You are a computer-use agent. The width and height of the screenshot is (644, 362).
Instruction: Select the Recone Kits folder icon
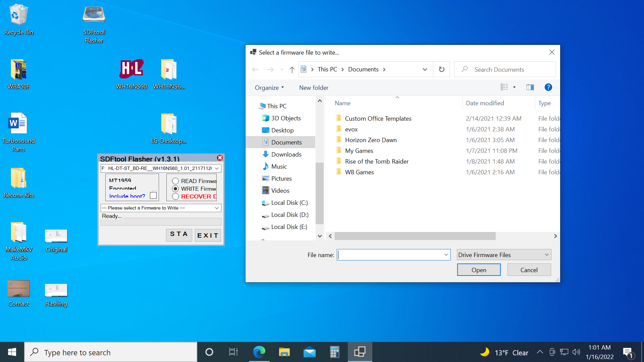(19, 182)
